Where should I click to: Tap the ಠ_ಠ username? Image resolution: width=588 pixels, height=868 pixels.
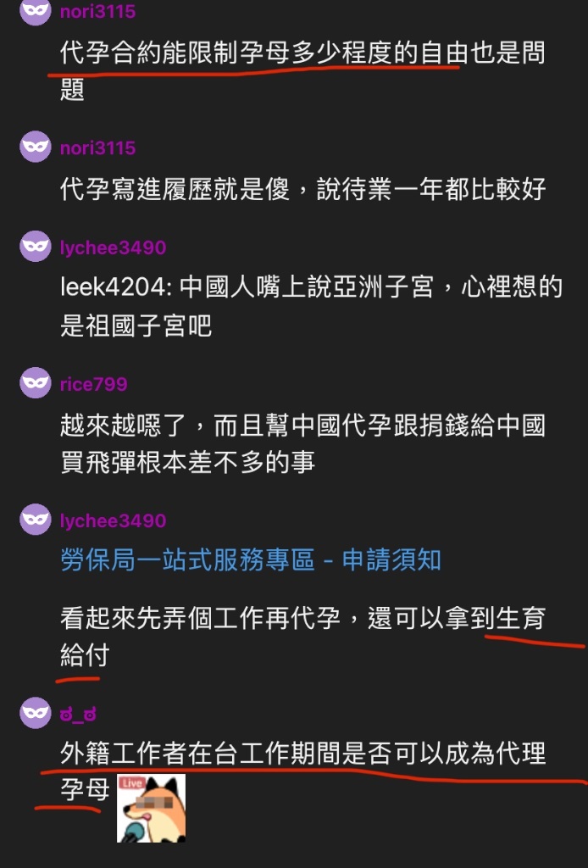point(78,714)
